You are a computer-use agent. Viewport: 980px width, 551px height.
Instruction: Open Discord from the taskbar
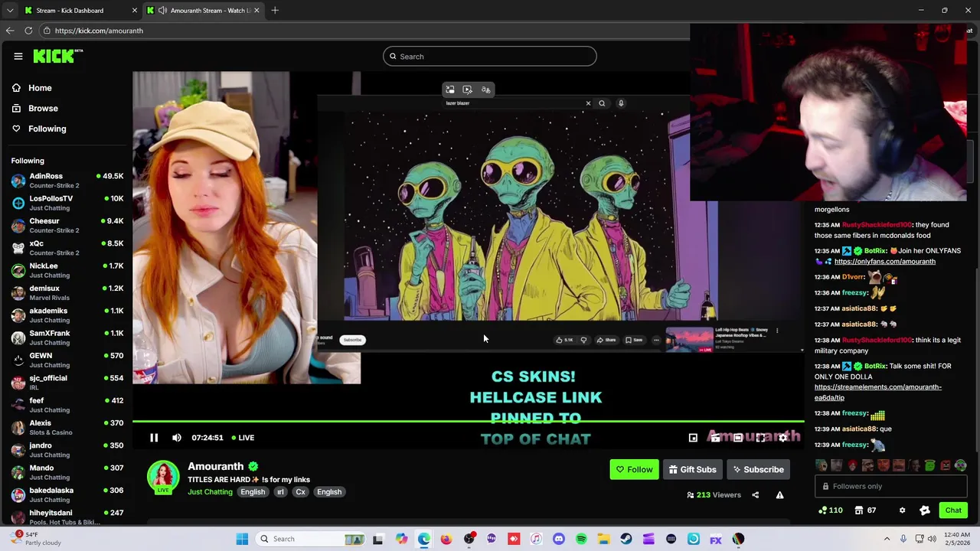coord(559,539)
